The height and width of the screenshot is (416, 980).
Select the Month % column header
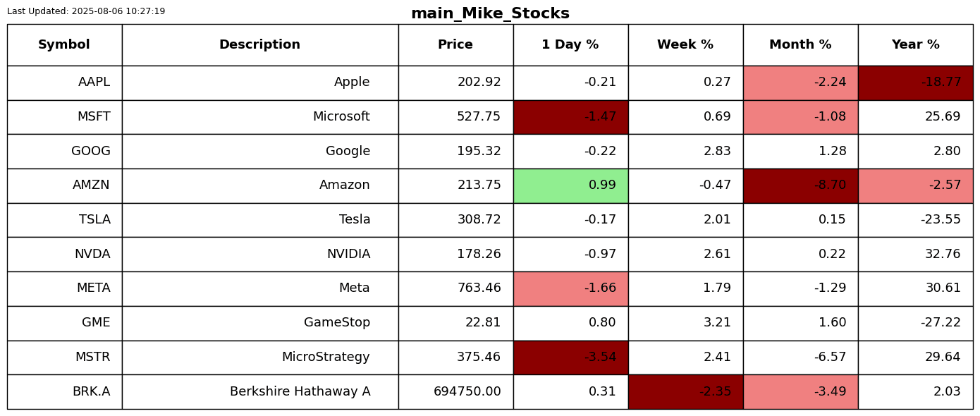800,45
